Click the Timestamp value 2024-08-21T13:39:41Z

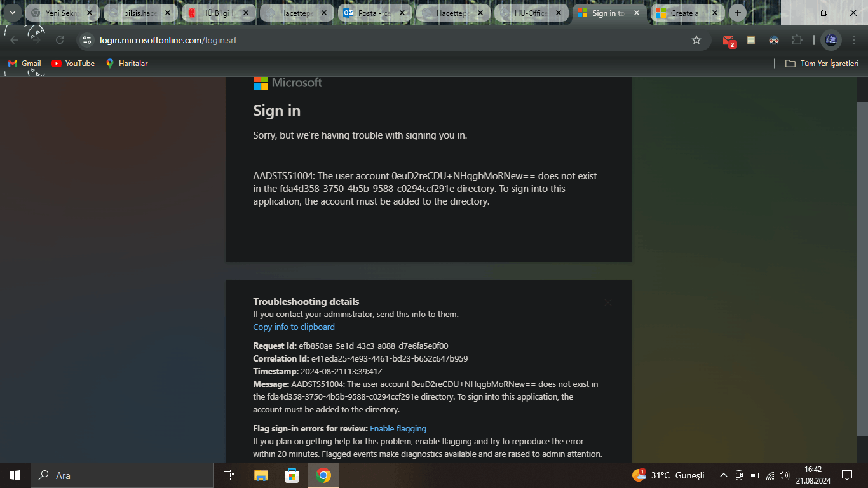coord(342,371)
